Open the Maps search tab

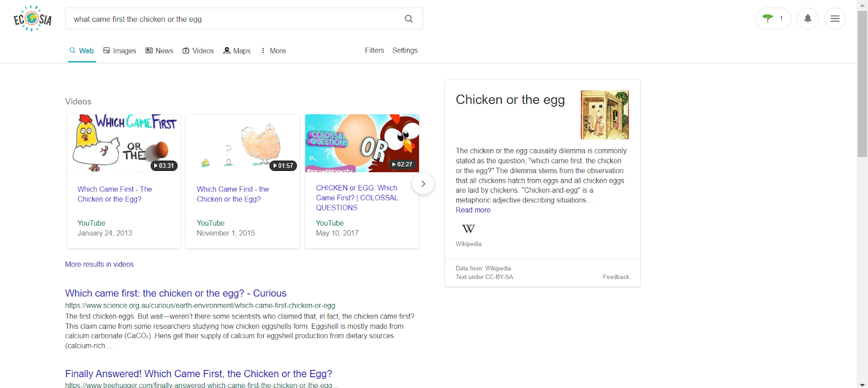(237, 50)
